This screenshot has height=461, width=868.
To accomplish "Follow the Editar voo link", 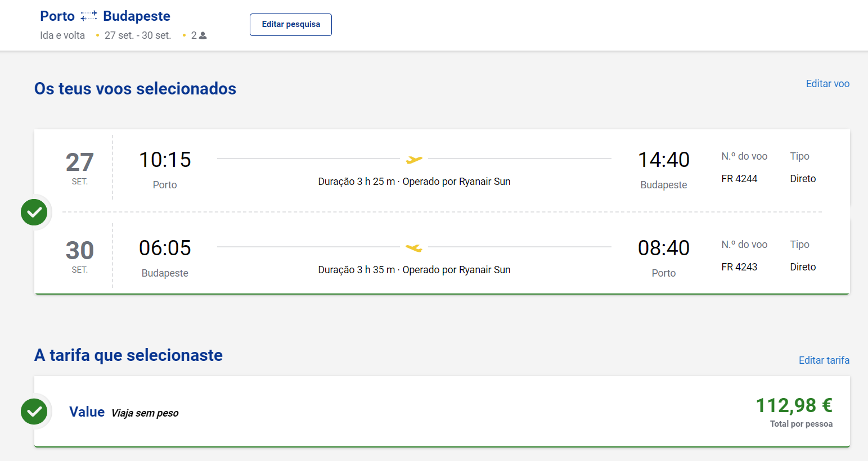I will 827,84.
